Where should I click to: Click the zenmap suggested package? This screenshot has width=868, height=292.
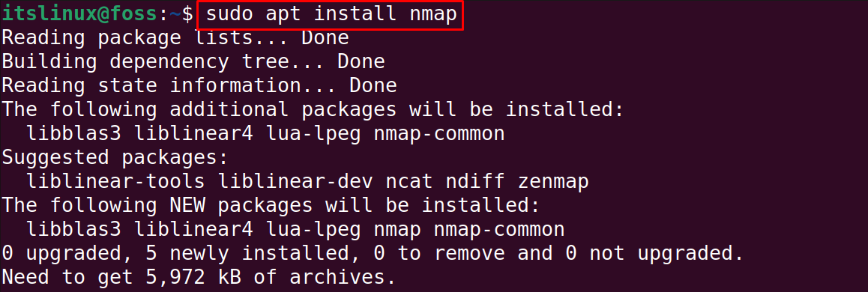554,181
